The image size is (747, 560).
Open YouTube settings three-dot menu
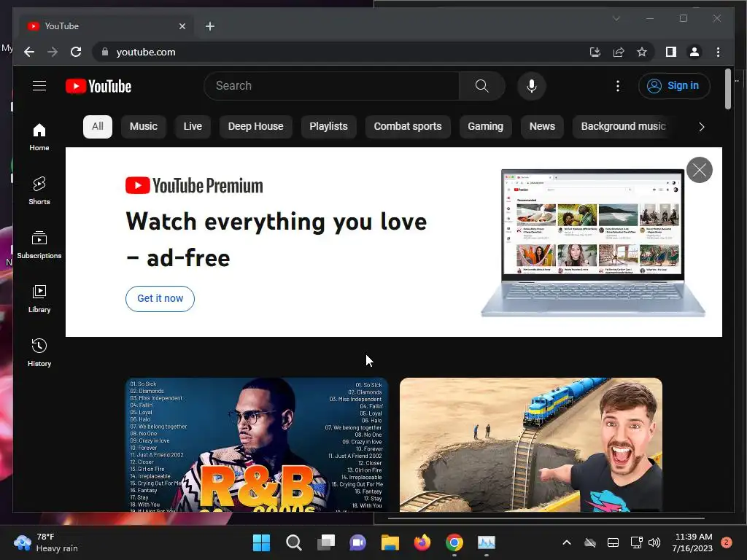coord(618,86)
